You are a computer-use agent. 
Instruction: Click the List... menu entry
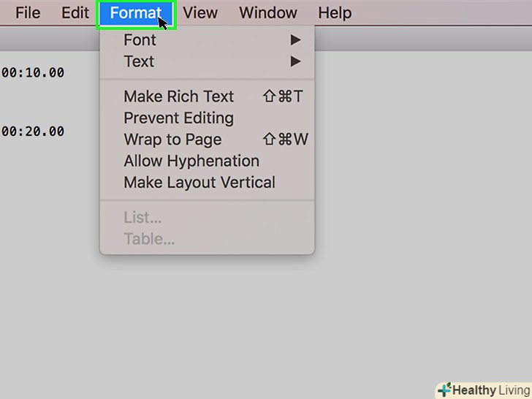tap(142, 217)
